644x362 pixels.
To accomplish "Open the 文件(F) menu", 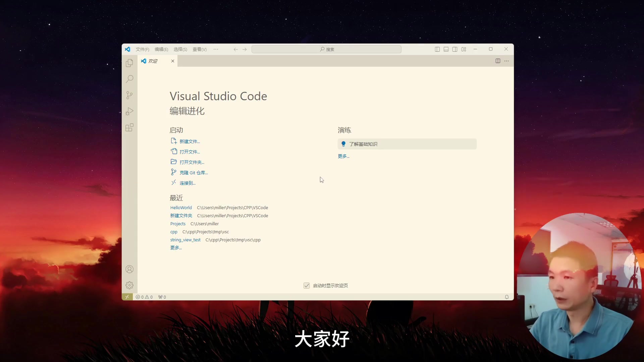I will (142, 49).
